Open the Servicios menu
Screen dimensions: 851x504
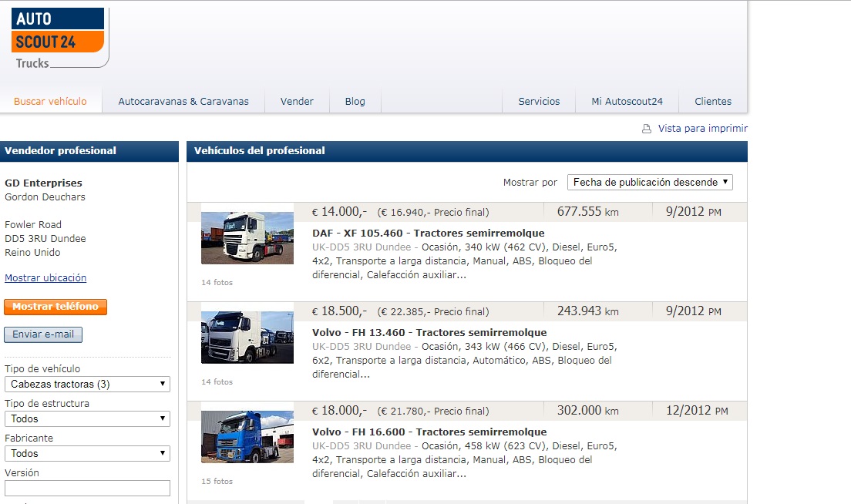point(539,102)
